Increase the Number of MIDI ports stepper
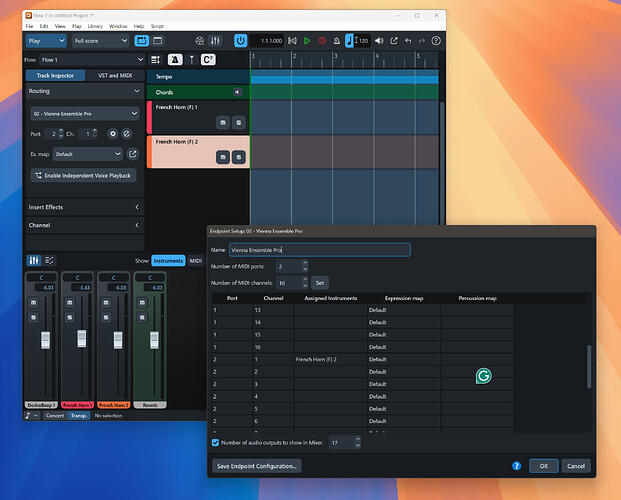 point(305,263)
